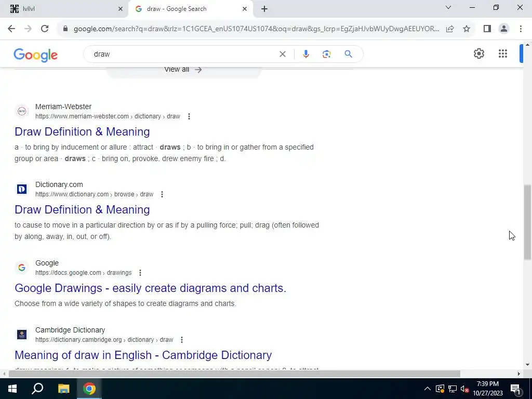Click the Google favicon next to docs.google.com
Screen dimensions: 532x399
tap(22, 268)
